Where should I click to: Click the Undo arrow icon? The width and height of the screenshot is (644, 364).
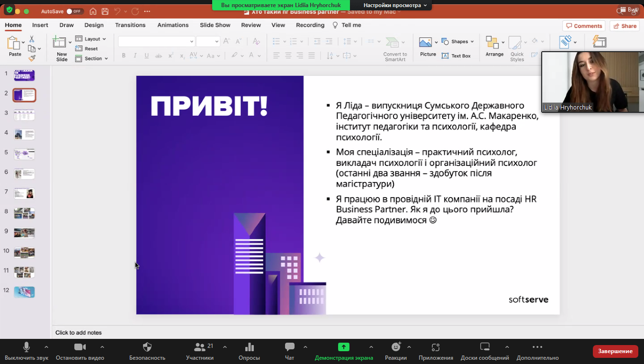pos(117,11)
